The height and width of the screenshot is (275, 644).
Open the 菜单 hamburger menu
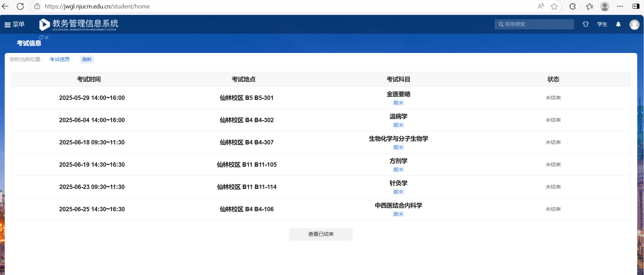click(x=14, y=24)
